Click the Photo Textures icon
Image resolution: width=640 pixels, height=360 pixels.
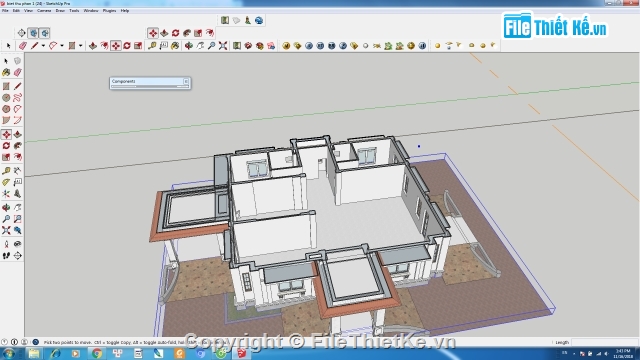point(248,20)
